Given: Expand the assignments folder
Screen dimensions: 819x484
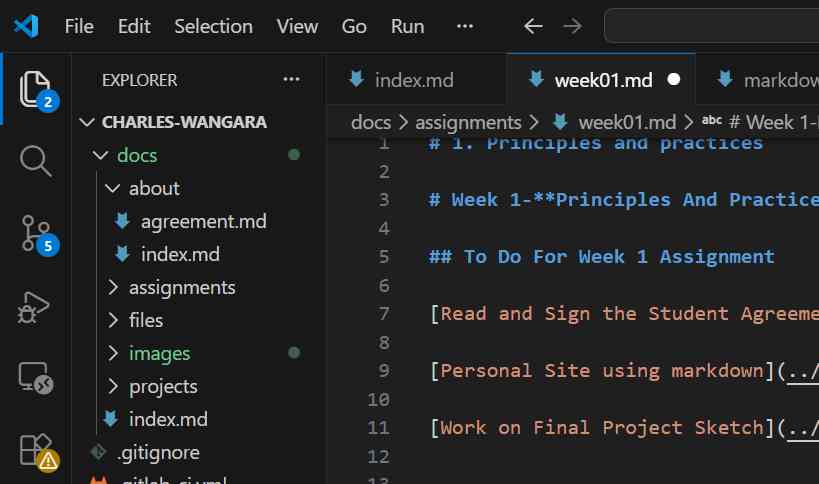Looking at the screenshot, I should (x=112, y=288).
